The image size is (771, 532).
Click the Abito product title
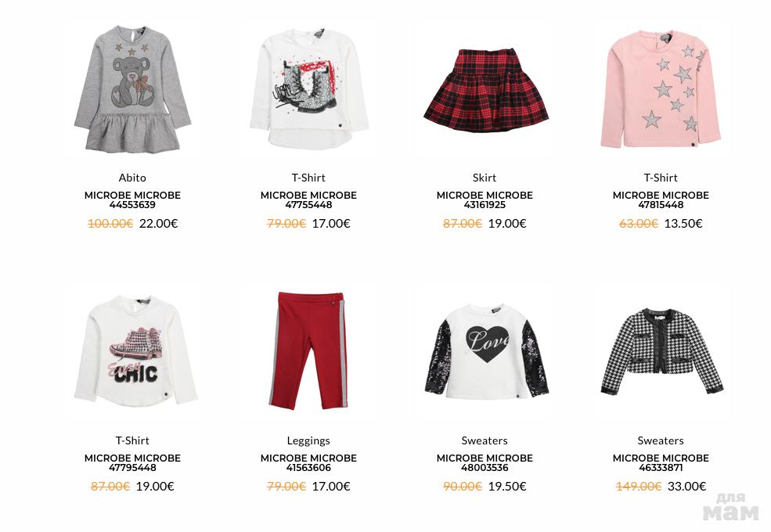click(x=132, y=178)
